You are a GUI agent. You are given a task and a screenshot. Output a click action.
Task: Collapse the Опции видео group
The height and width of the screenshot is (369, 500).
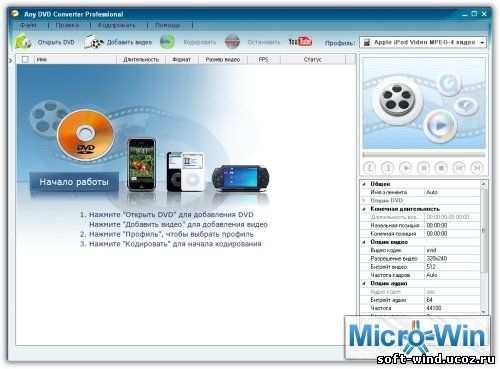tap(364, 242)
